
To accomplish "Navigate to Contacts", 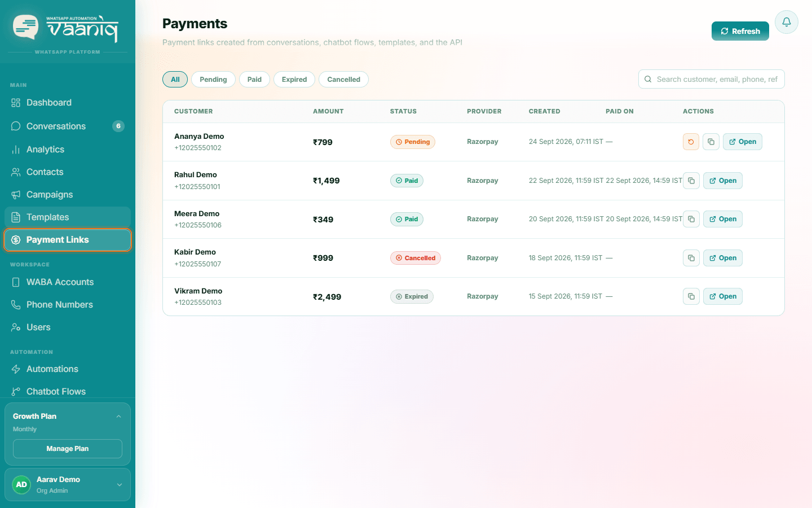I will click(68, 172).
